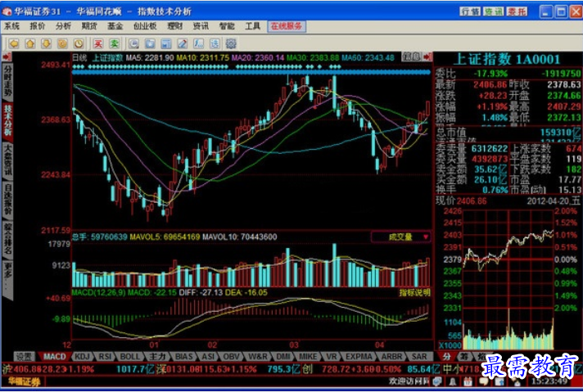Click the green 卖 sell icon
Viewport: 583px width, 392px height.
point(114,44)
